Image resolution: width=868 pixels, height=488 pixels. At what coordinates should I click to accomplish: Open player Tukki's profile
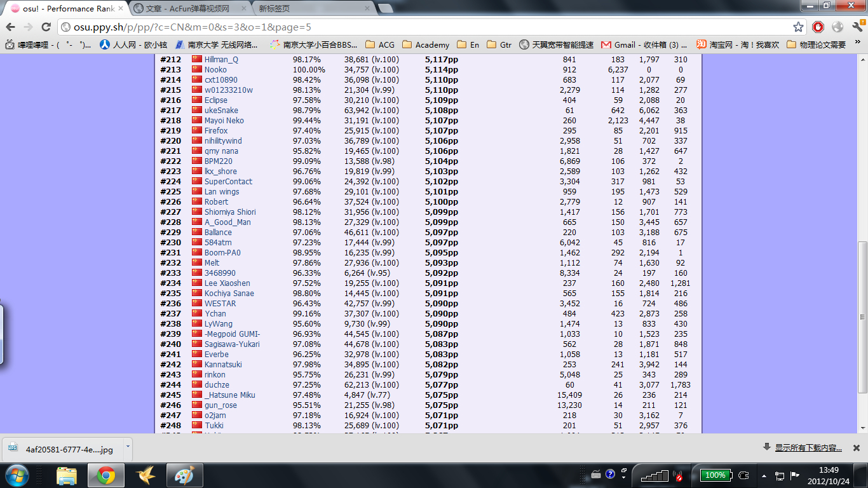point(214,425)
